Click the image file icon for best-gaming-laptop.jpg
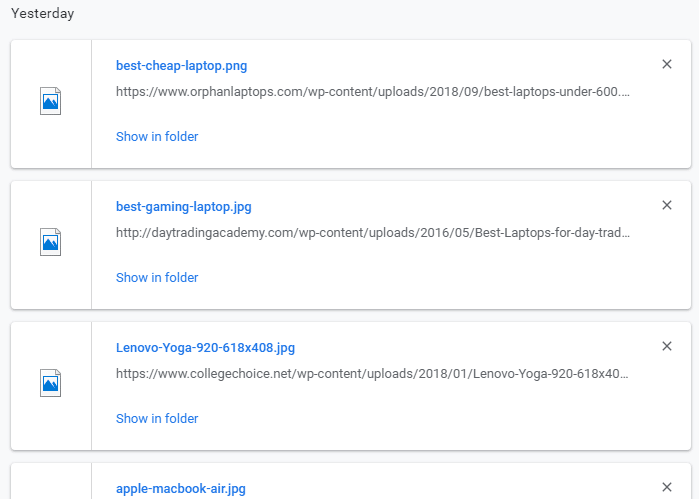Viewport: 699px width, 499px height. [51, 242]
